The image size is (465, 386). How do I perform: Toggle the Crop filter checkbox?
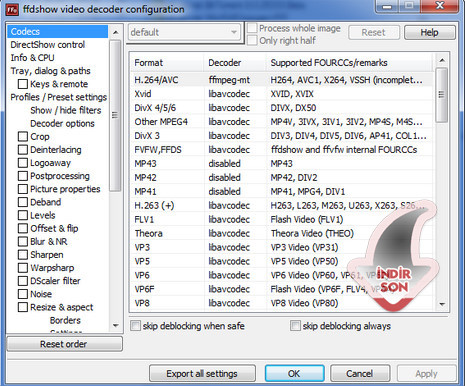point(23,137)
